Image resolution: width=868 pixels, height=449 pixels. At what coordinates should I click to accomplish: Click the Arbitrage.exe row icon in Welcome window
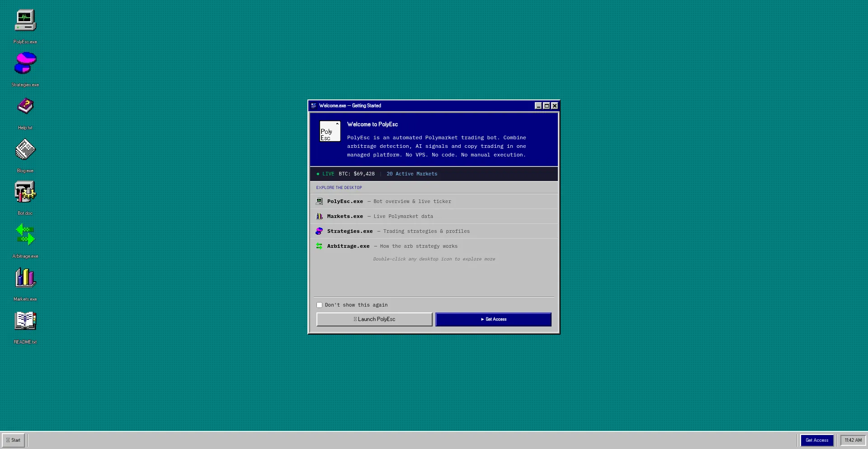coord(319,246)
